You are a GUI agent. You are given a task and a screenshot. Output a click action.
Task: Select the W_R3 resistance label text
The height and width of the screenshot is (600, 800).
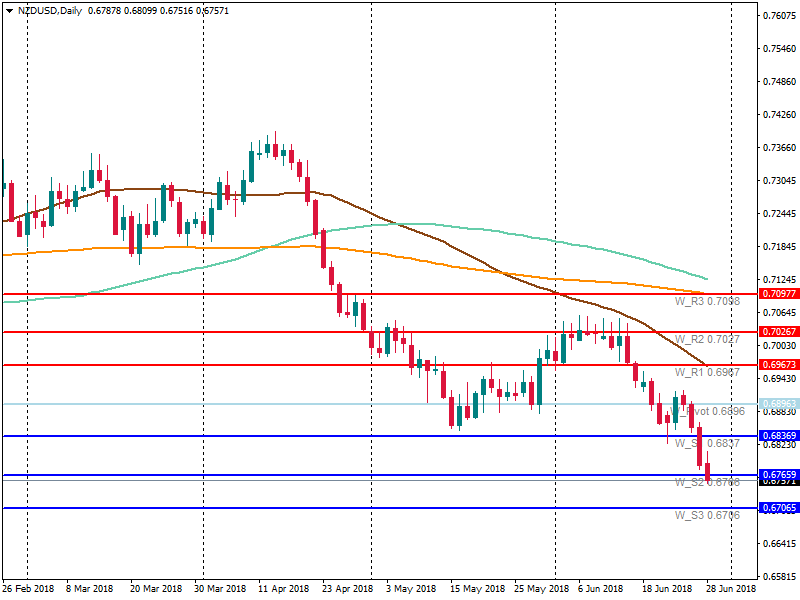tap(707, 302)
